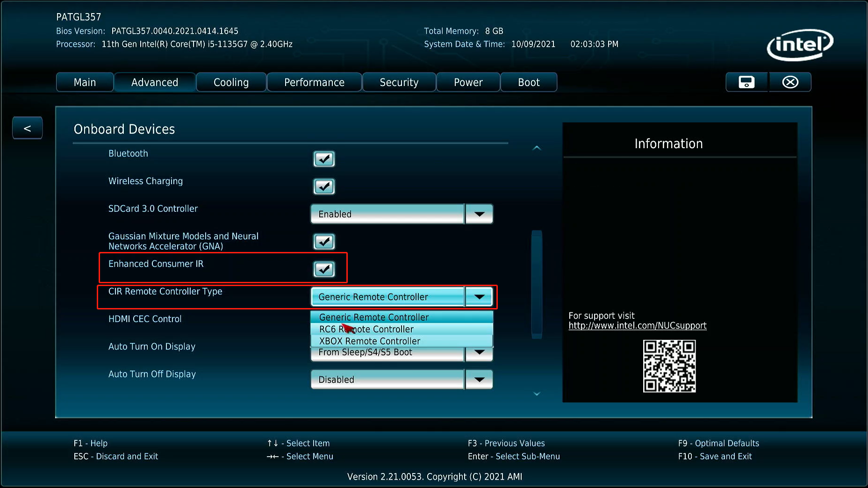Click the save floppy disk icon

(x=746, y=82)
